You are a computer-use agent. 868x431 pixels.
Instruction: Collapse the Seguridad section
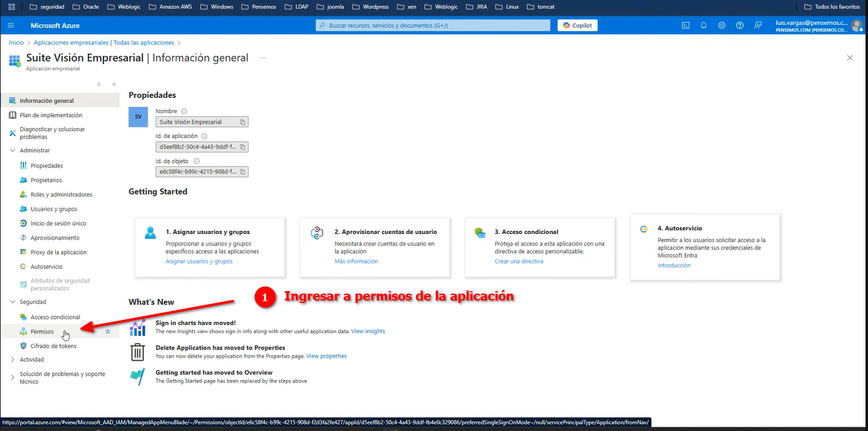click(x=13, y=302)
